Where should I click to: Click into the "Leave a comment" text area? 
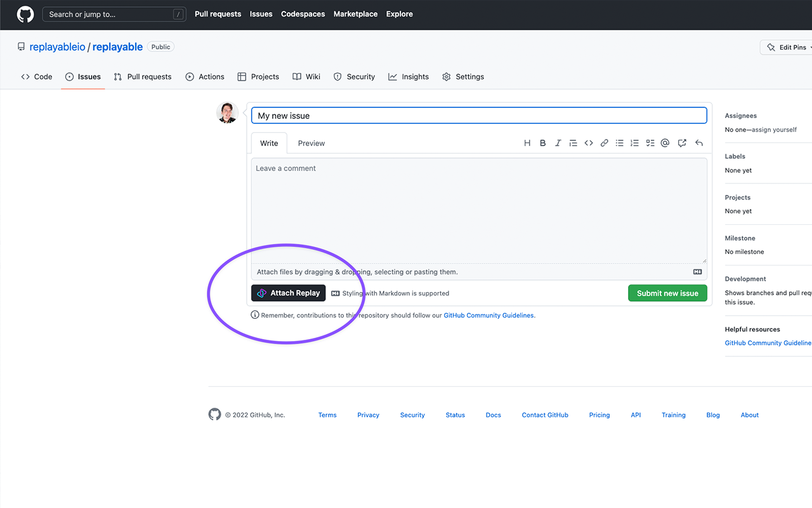[x=479, y=210]
